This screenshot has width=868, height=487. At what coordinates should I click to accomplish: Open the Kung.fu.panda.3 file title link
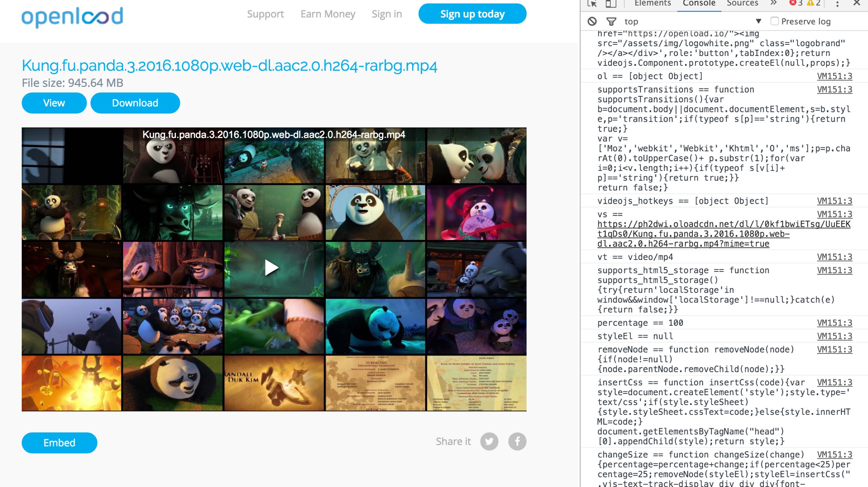[x=230, y=66]
